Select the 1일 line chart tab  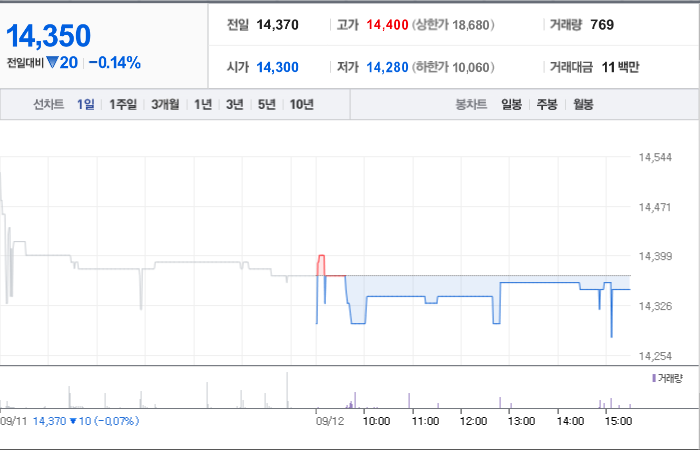point(85,105)
